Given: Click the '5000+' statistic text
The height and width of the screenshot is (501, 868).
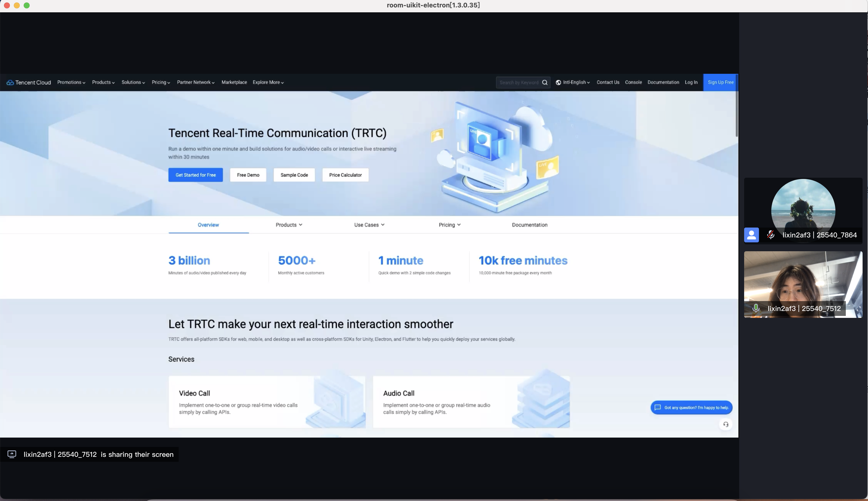Looking at the screenshot, I should coord(297,260).
